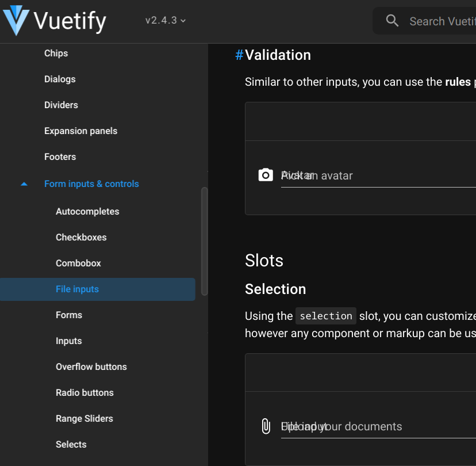476x466 pixels.
Task: Navigate to Range Sliders docs
Action: (x=85, y=418)
